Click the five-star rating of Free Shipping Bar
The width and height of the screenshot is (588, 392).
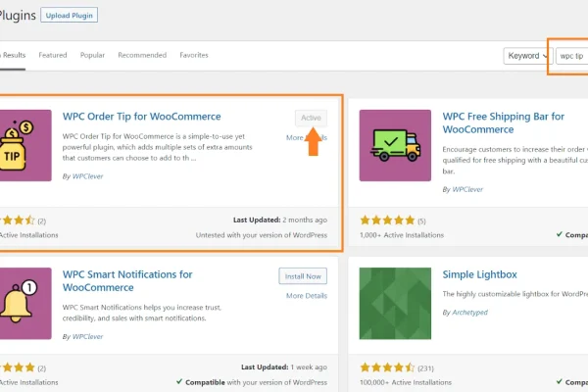click(387, 220)
